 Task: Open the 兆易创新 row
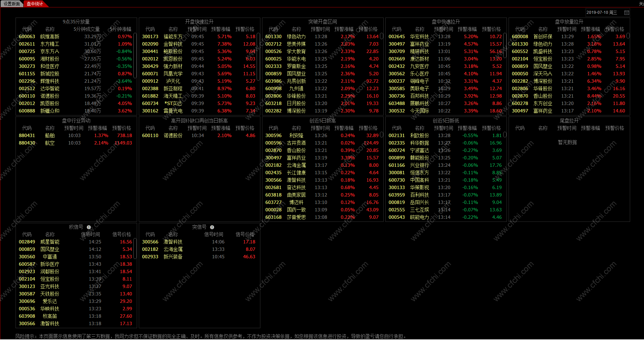point(322,81)
